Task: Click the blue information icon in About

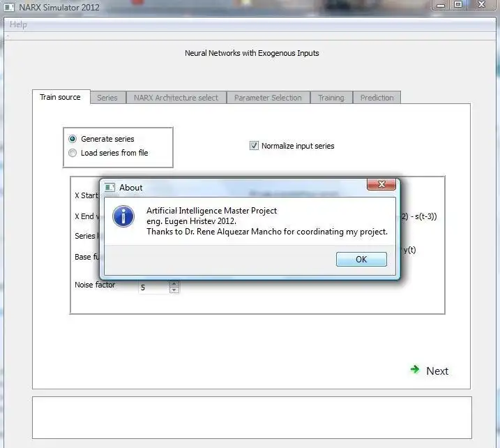Action: click(x=123, y=216)
